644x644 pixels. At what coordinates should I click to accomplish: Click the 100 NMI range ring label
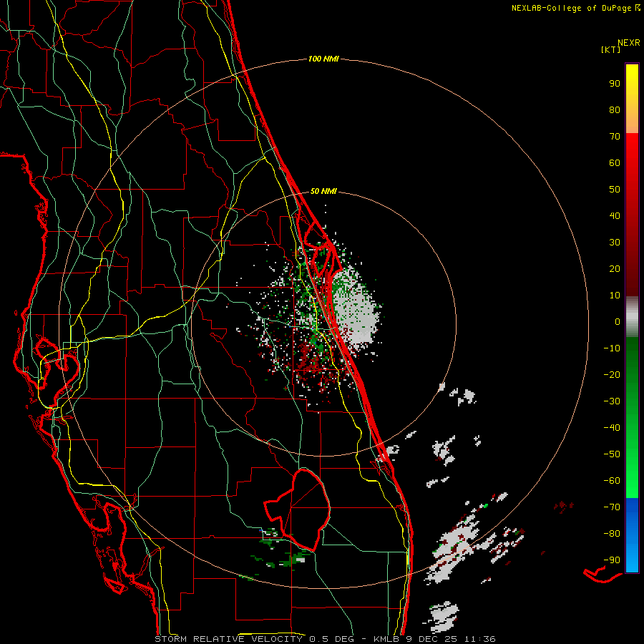323,59
